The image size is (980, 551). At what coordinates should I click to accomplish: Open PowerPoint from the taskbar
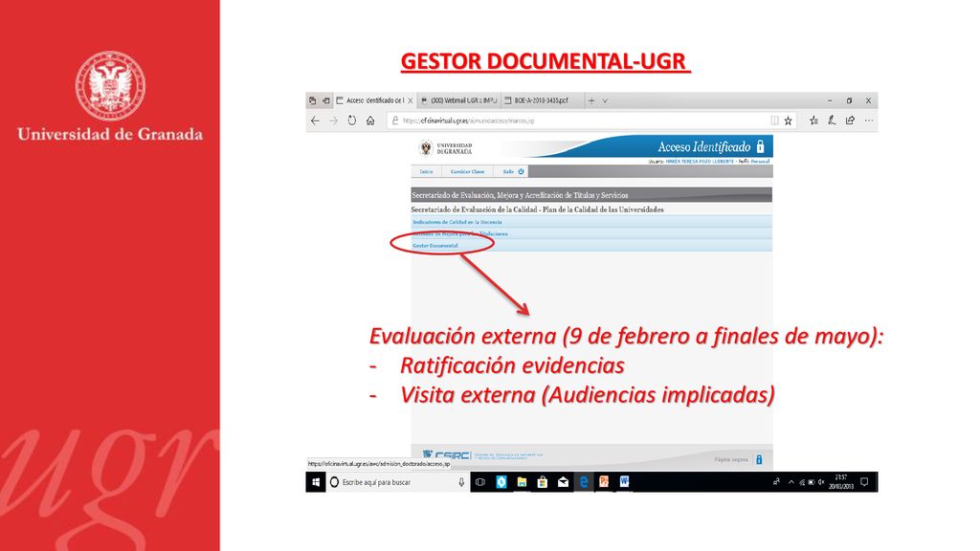pos(604,482)
